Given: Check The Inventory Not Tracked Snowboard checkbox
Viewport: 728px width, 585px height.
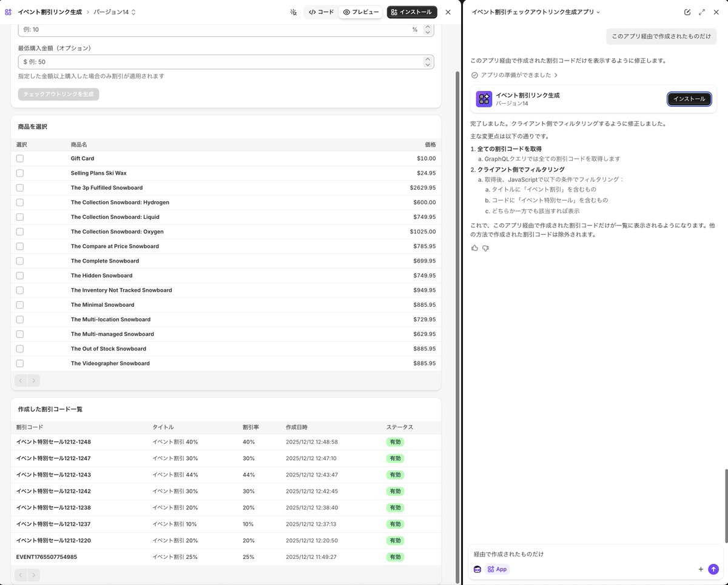Looking at the screenshot, I should click(x=20, y=290).
